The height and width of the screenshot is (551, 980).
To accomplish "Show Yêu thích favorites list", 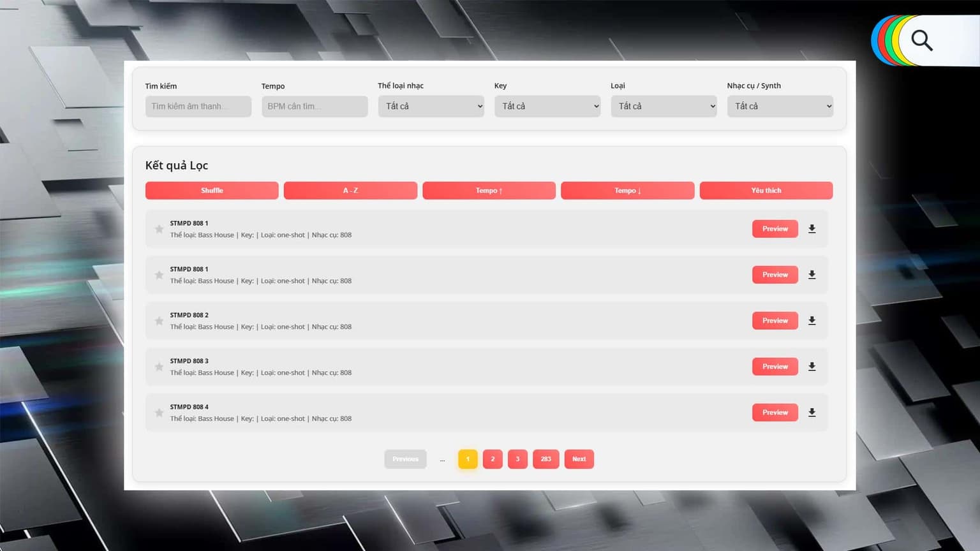I will (x=766, y=191).
